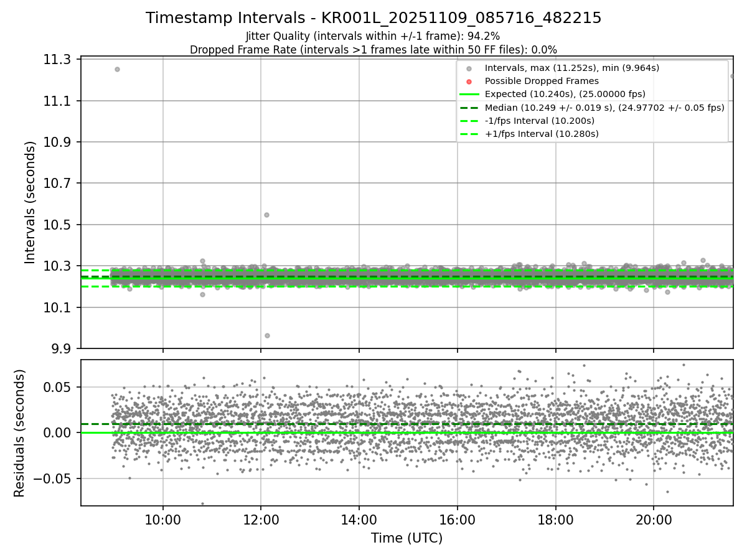Click the '12:00' x-axis tick label

pyautogui.click(x=261, y=519)
